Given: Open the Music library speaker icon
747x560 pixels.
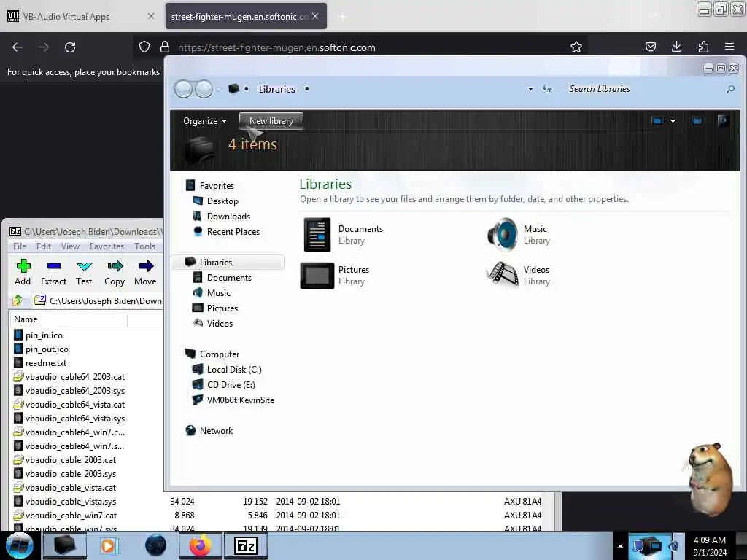Looking at the screenshot, I should click(x=502, y=234).
